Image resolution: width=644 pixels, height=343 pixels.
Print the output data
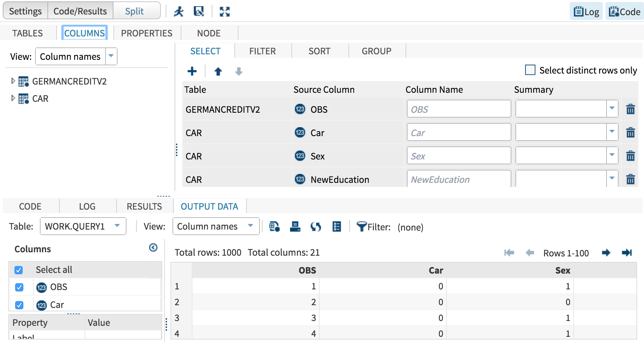295,227
